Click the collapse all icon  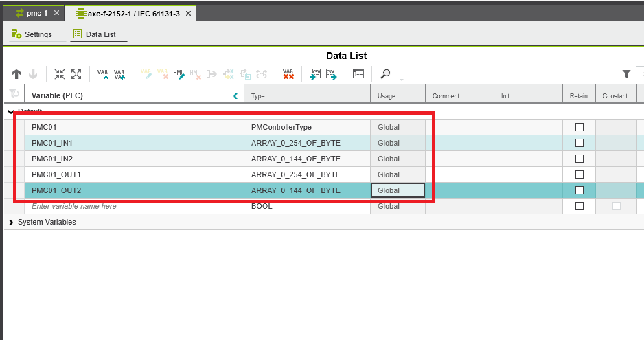click(60, 74)
